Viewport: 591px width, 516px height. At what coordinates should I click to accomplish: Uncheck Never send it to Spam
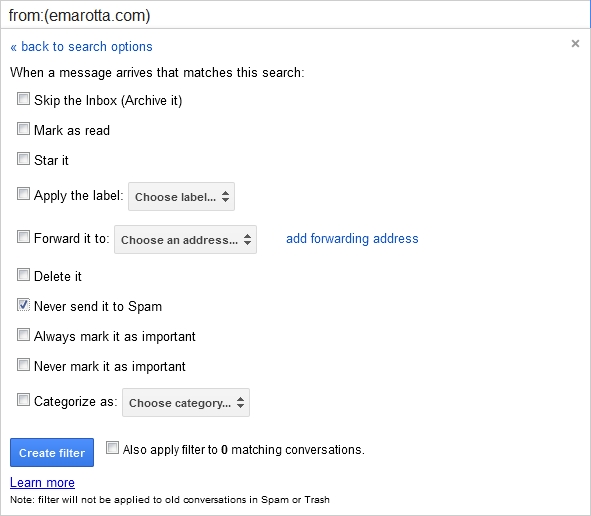coord(23,305)
